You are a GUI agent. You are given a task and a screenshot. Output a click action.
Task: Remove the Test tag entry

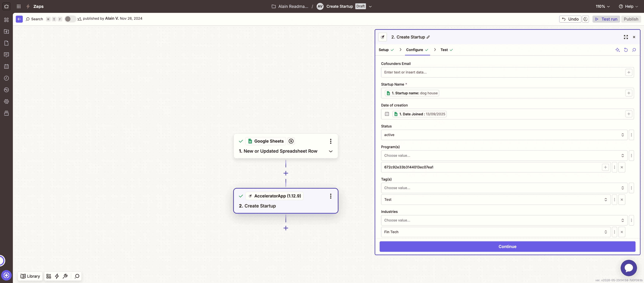[622, 200]
